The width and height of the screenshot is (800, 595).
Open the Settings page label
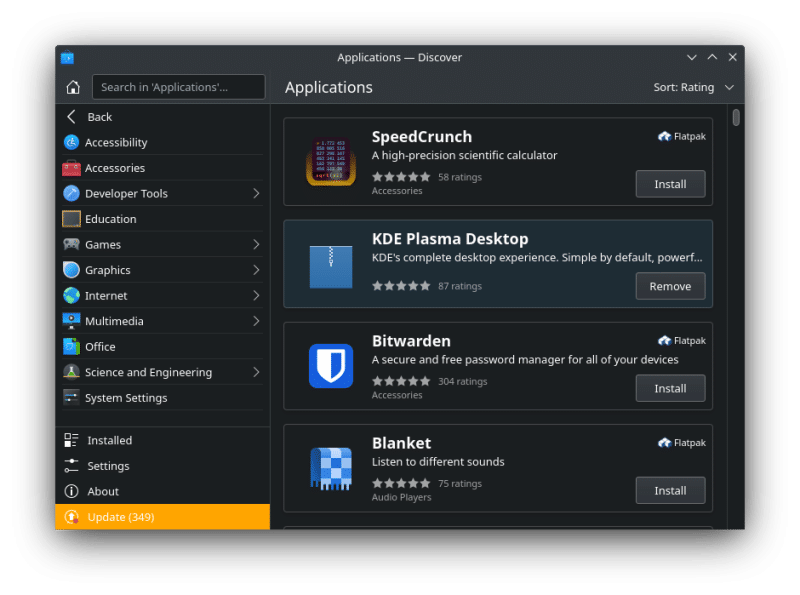(x=108, y=466)
